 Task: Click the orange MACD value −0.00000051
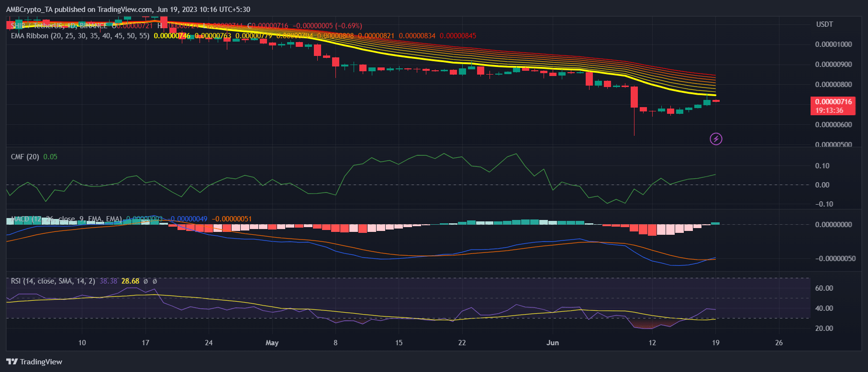pyautogui.click(x=232, y=219)
